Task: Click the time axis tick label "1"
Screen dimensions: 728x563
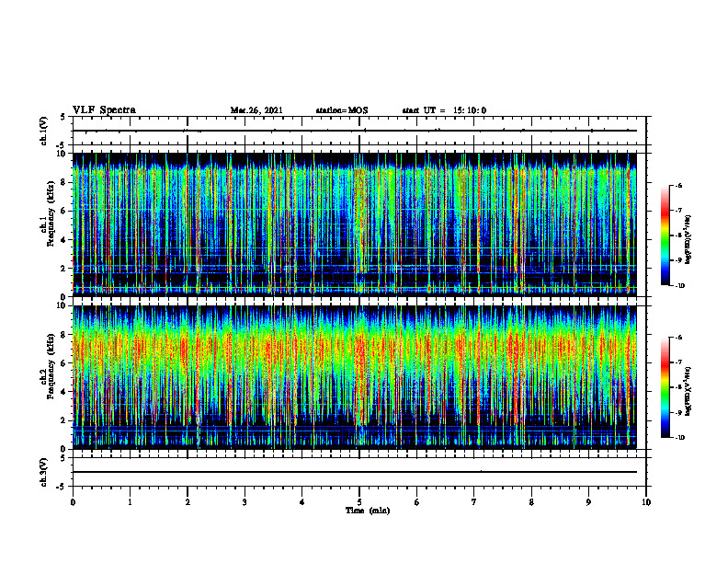Action: coord(130,502)
